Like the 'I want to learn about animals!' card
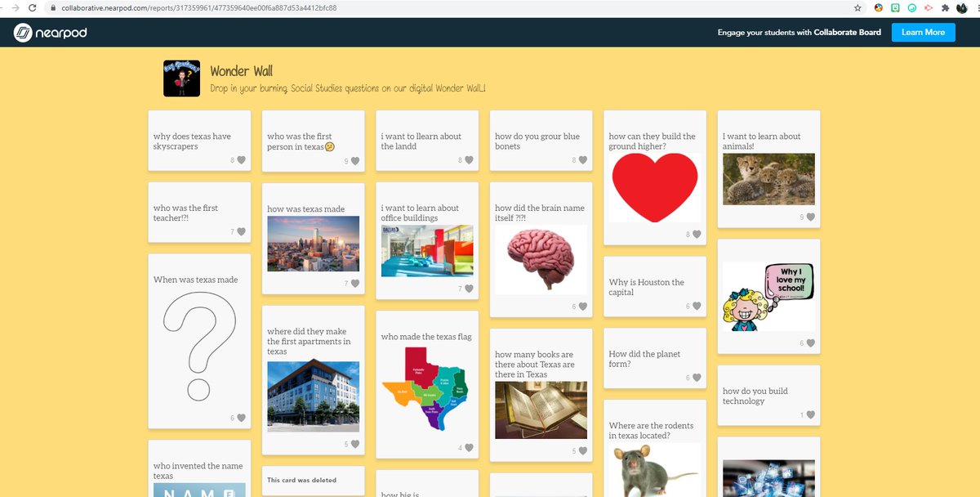 pos(810,217)
